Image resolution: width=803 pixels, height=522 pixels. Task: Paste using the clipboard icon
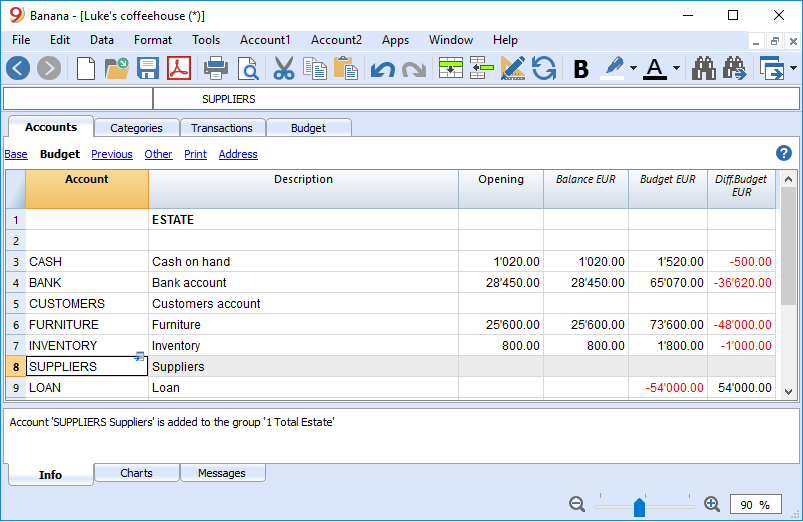[x=346, y=68]
